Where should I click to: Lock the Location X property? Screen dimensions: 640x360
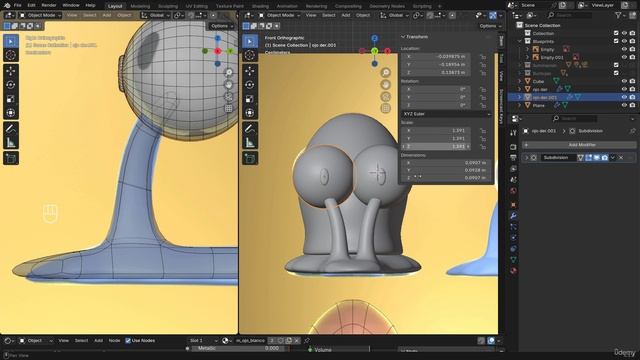tap(483, 57)
